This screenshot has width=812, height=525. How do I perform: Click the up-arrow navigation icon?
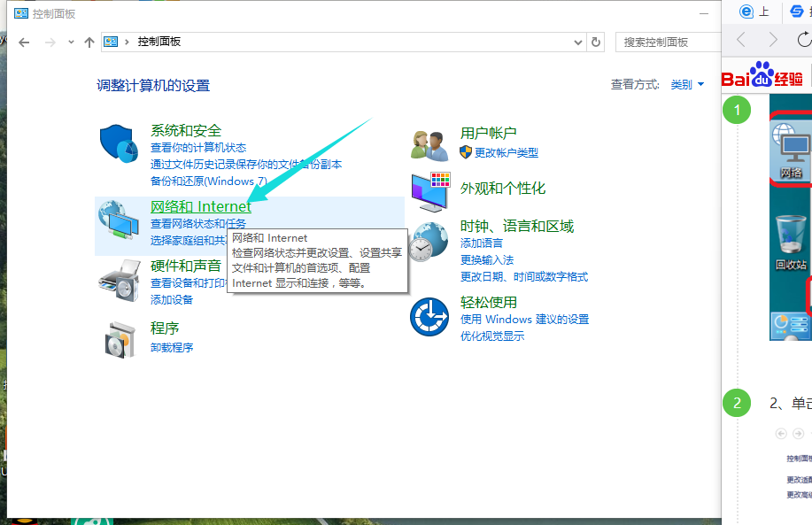tap(89, 42)
